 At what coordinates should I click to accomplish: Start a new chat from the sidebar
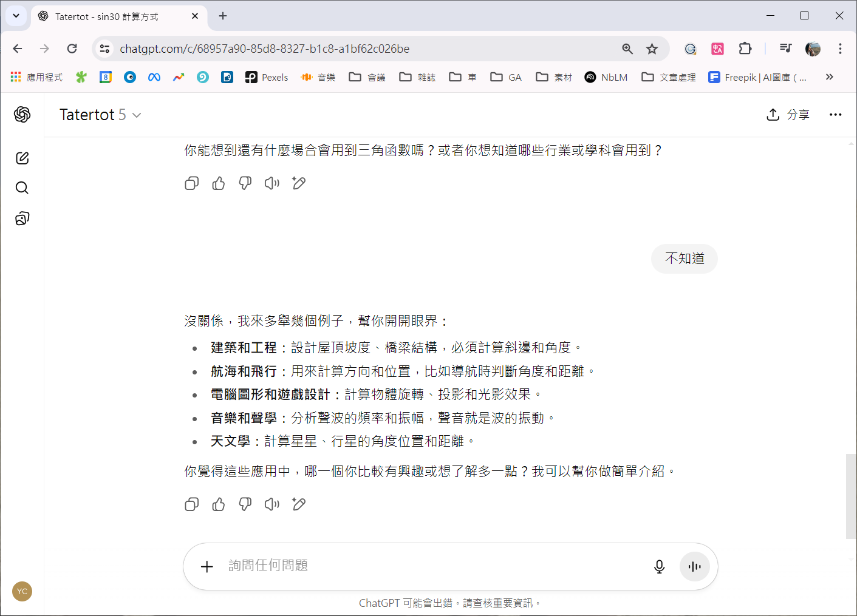coord(22,158)
